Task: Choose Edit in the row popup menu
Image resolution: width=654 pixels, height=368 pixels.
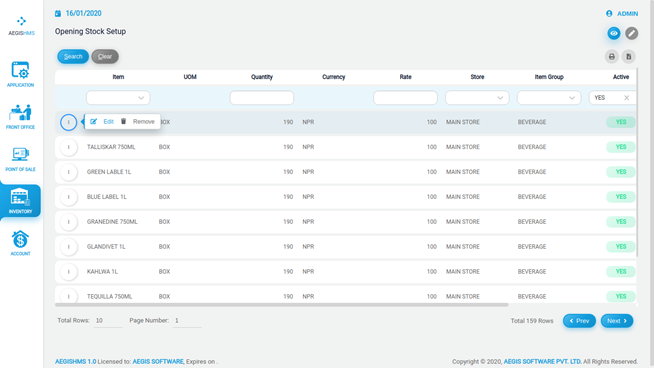Action: 102,121
